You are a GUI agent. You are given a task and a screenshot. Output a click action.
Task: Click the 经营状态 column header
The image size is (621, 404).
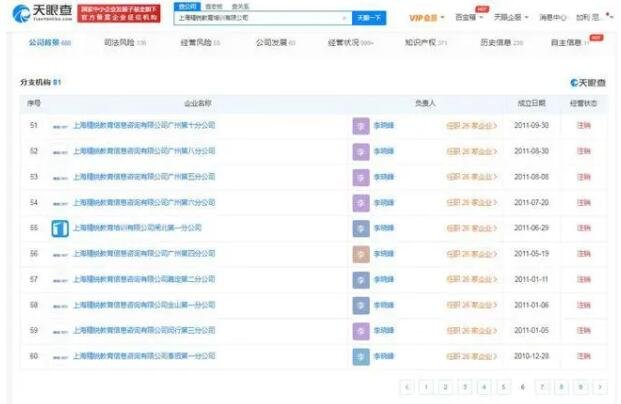(x=583, y=103)
